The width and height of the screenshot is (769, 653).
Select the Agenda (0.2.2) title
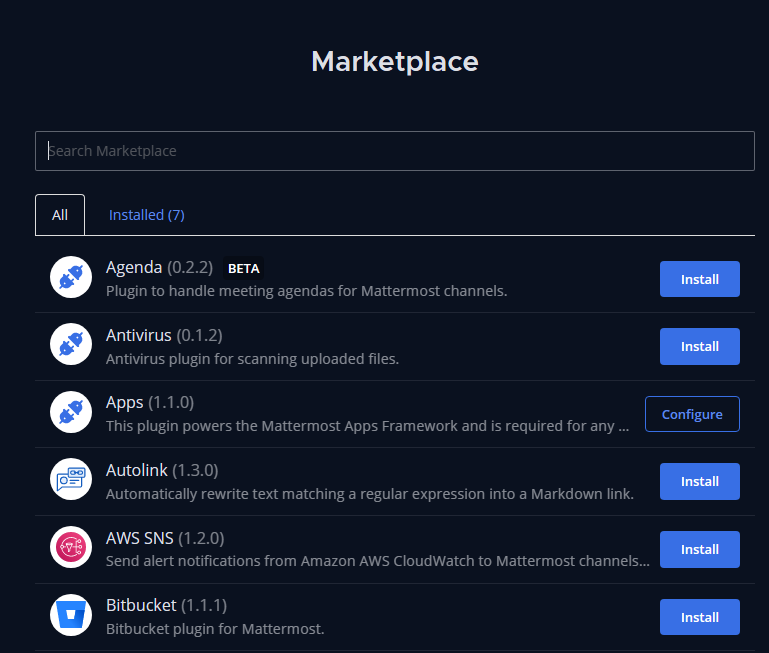(159, 267)
